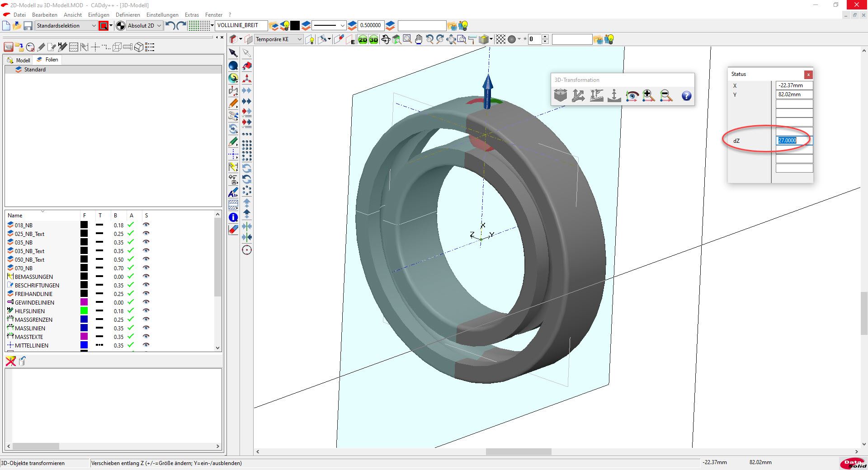The width and height of the screenshot is (868, 470).
Task: Select the pan hand tool
Action: pyautogui.click(x=419, y=40)
